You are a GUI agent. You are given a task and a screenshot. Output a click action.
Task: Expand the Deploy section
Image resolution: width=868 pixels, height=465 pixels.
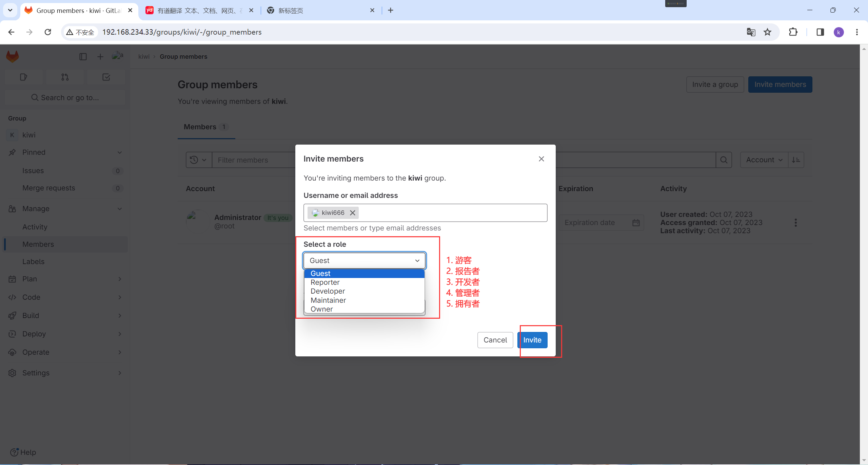[x=65, y=334]
